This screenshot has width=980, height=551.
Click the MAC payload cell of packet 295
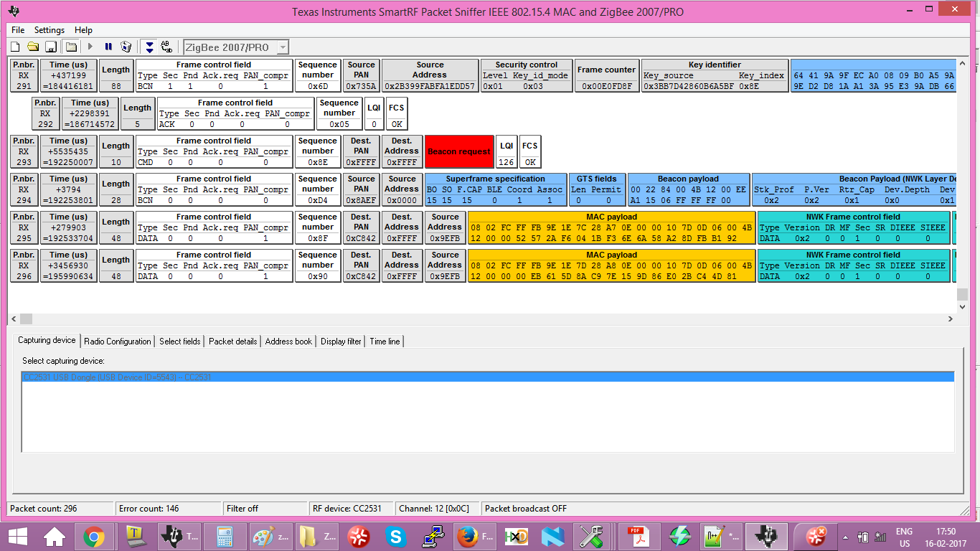612,227
